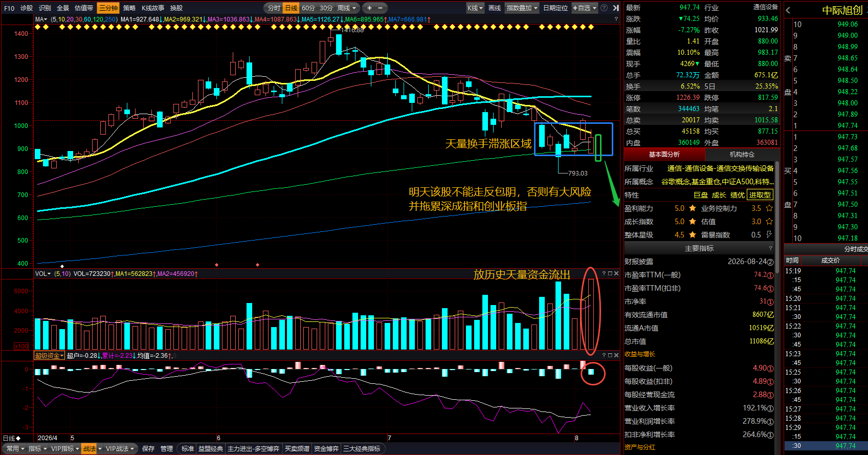Click the star icon next to 成长指数 5.0
This screenshot has height=455, width=868.
coord(693,222)
